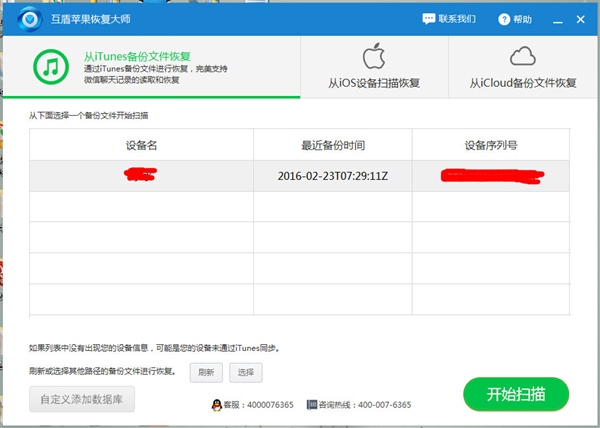The width and height of the screenshot is (600, 428).
Task: Click the Apple logo icon
Action: click(373, 55)
